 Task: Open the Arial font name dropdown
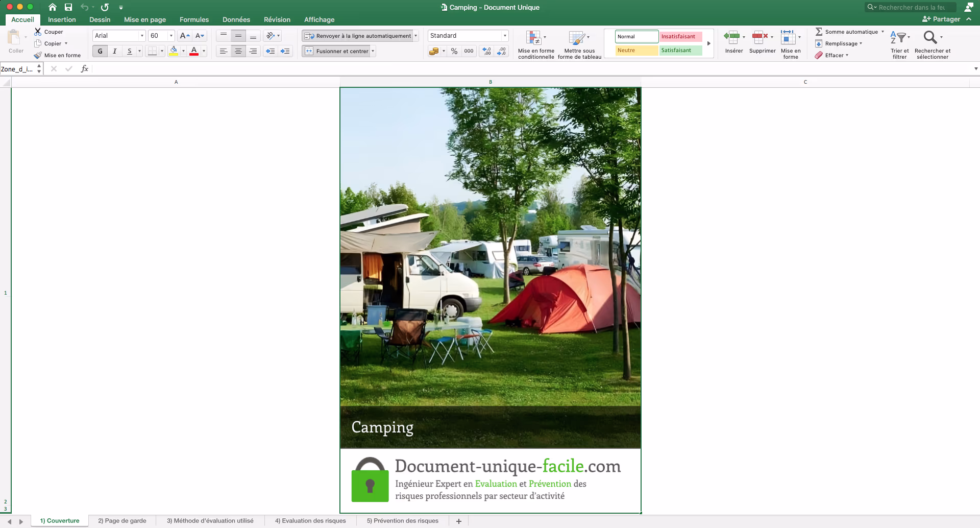tap(142, 36)
